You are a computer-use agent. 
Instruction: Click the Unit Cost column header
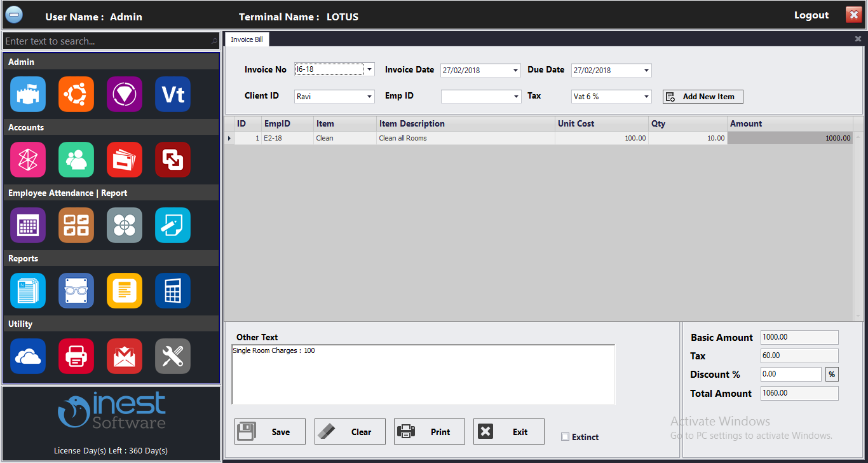coord(602,124)
